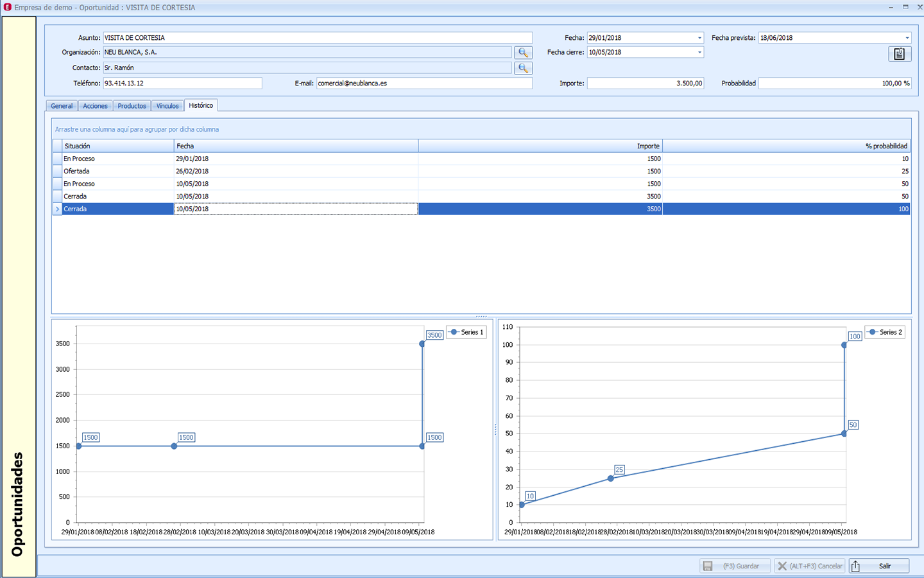Expand the Fecha prevista date picker
924x578 pixels.
tap(907, 38)
